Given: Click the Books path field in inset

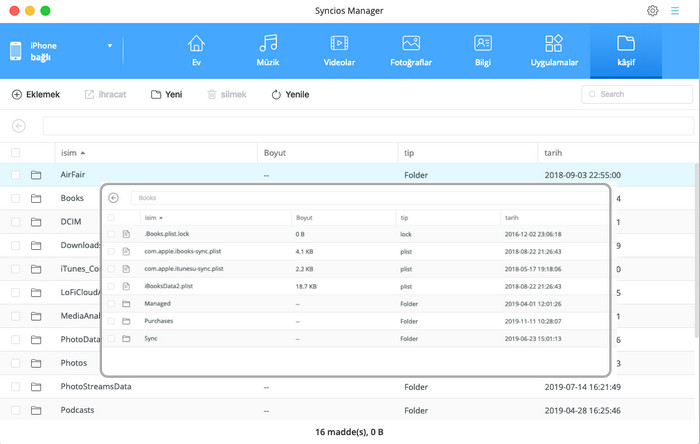Looking at the screenshot, I should 370,198.
